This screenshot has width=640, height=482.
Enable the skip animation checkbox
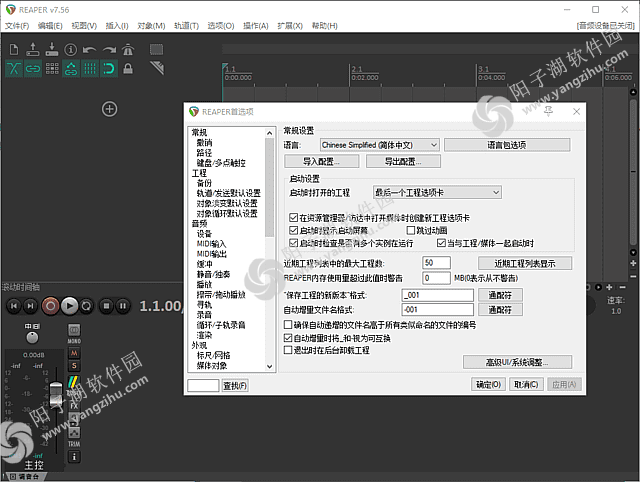(411, 230)
